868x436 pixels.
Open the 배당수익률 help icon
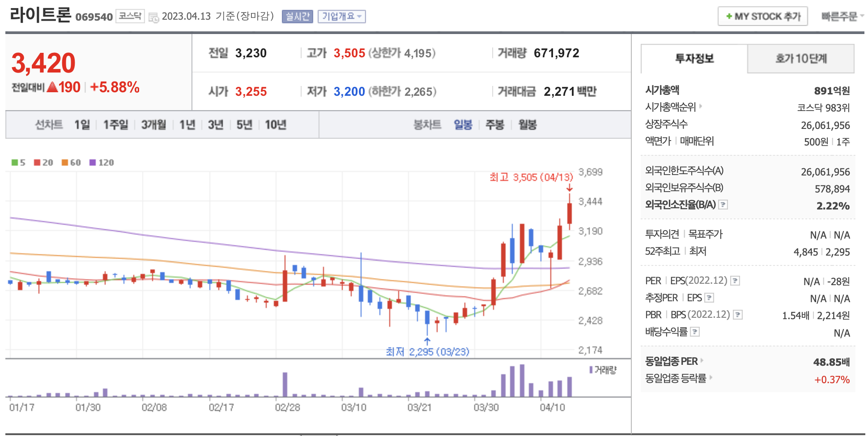pos(695,332)
